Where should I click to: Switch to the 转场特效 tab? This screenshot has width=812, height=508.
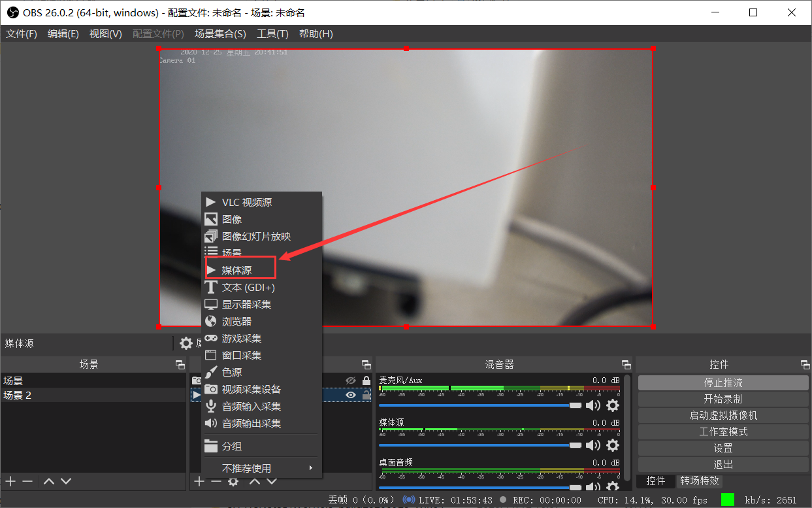[700, 481]
